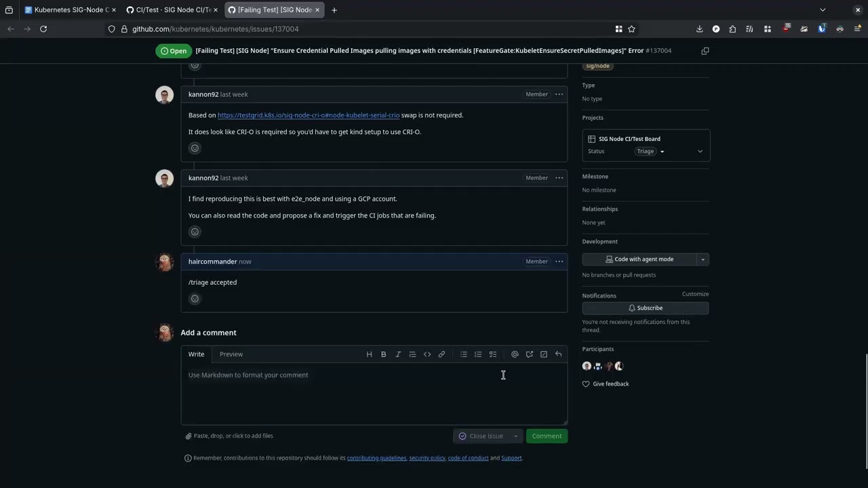This screenshot has height=488, width=868.
Task: Click the page vertical scrollbar
Action: pyautogui.click(x=865, y=410)
